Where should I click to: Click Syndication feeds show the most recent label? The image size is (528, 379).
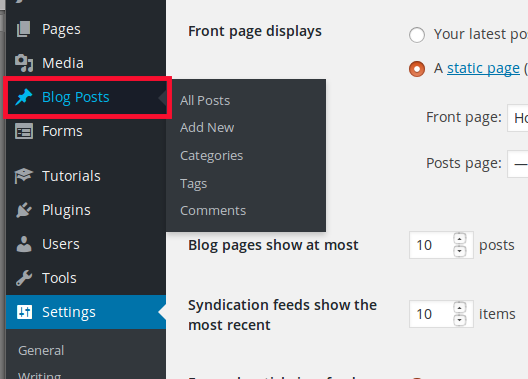282,315
